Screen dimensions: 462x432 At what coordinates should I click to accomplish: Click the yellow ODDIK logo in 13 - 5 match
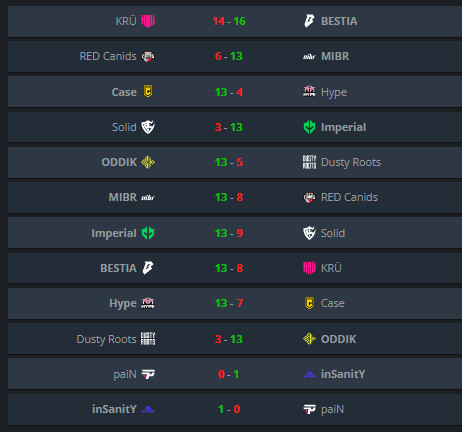[x=148, y=162]
